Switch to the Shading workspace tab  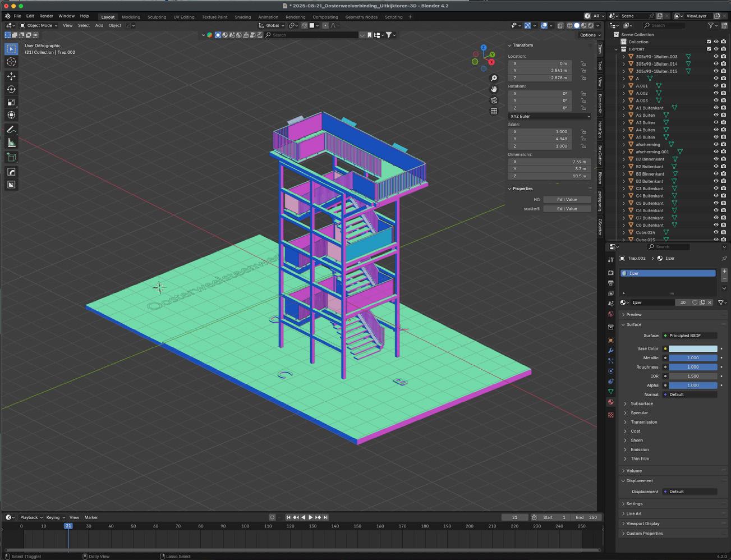tap(242, 17)
